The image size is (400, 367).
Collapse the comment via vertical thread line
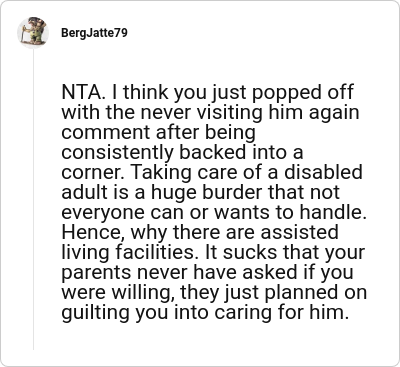click(x=33, y=199)
